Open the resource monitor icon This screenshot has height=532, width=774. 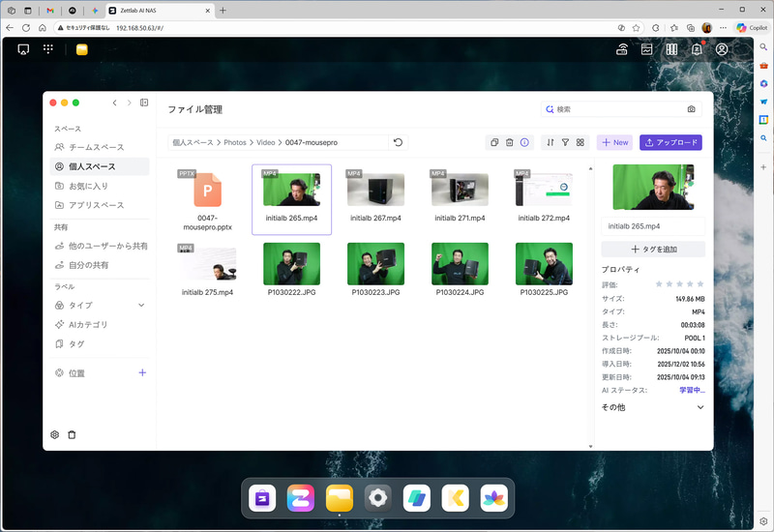click(x=646, y=49)
